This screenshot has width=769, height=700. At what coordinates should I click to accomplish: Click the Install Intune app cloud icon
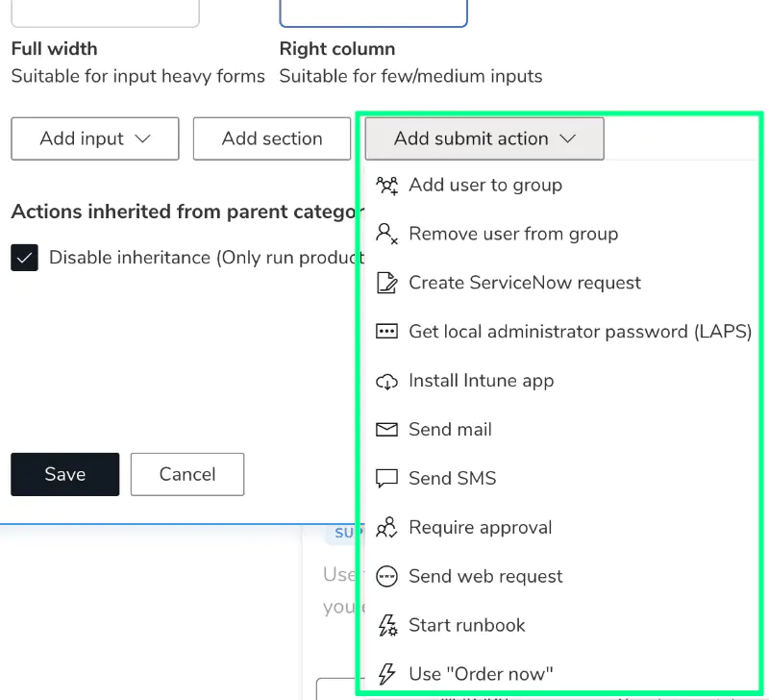pyautogui.click(x=387, y=381)
